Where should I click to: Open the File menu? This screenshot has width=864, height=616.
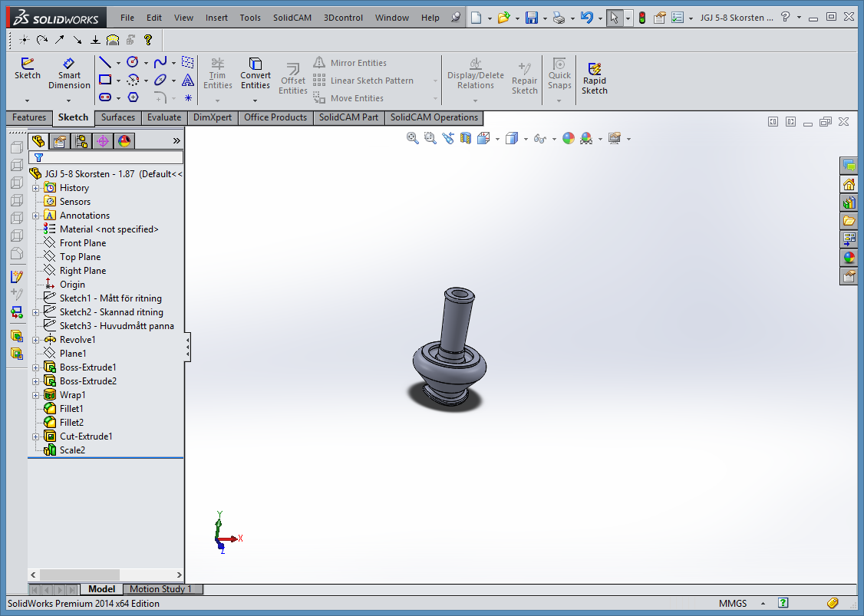pos(127,18)
